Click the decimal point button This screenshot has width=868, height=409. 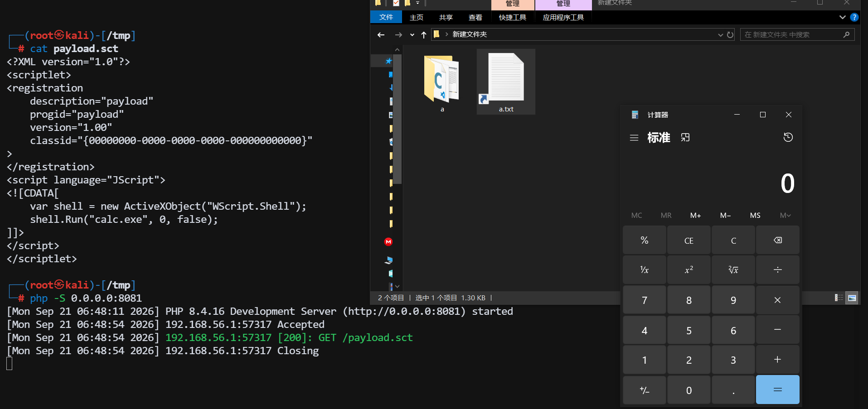click(733, 390)
